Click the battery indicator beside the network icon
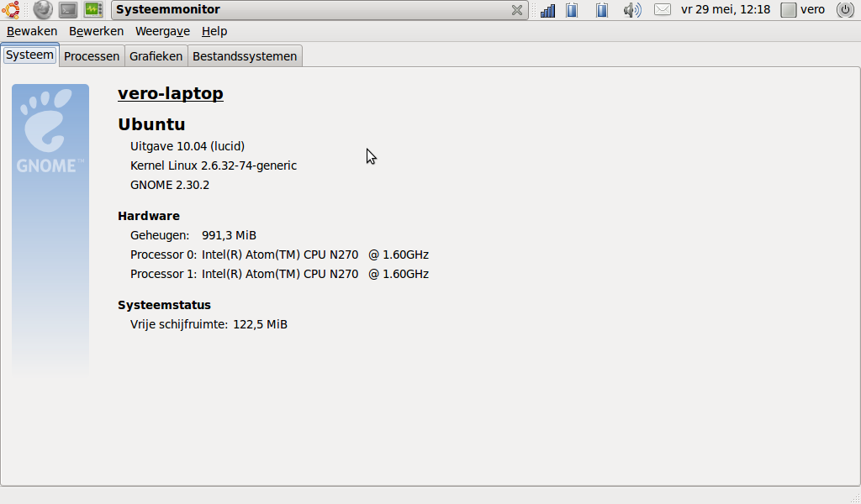Screen dimensions: 861x504 click(x=572, y=10)
